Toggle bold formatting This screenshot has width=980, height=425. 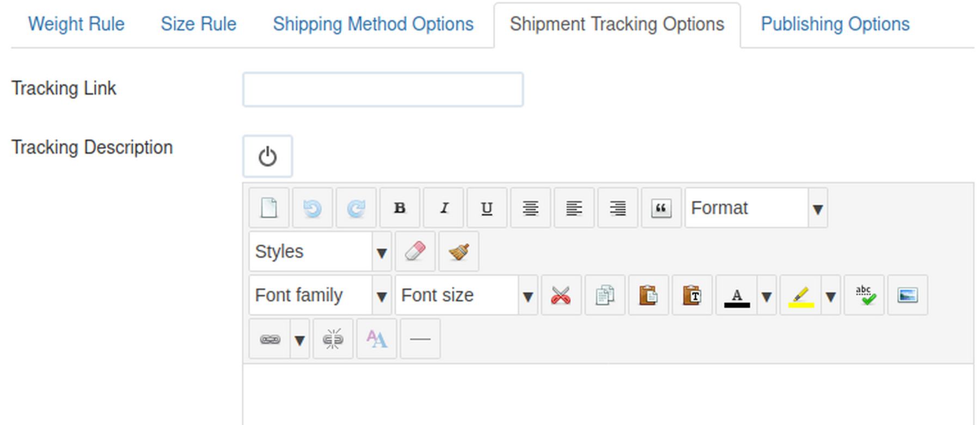[400, 208]
